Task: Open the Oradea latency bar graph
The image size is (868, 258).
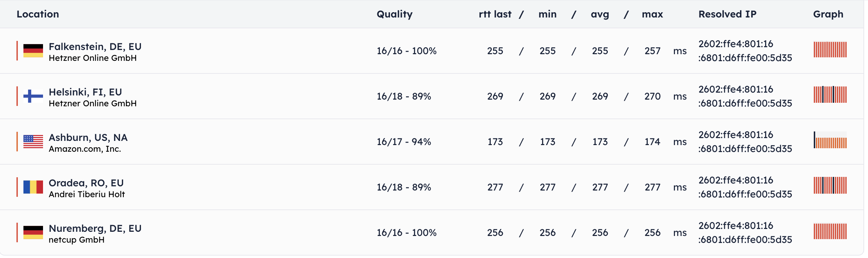Action: pos(830,186)
